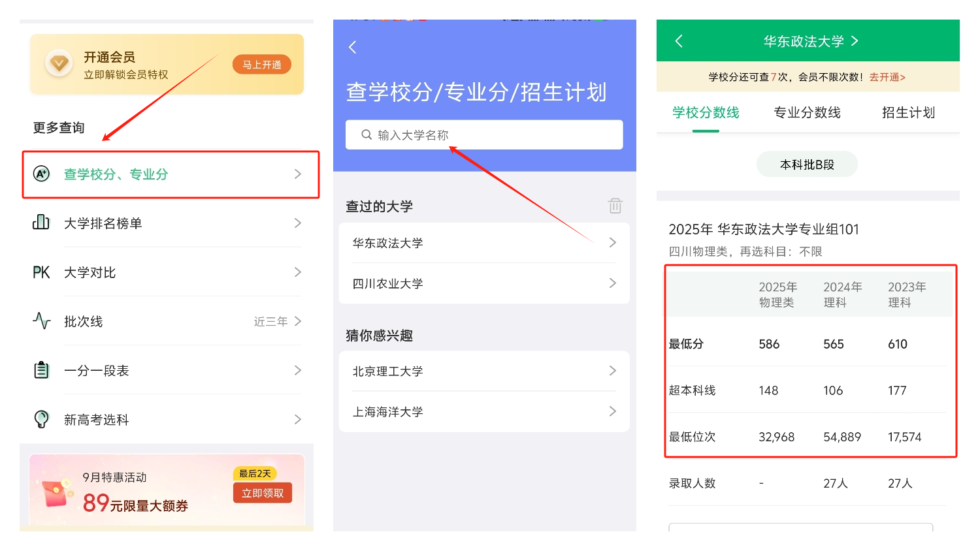Clear searched universities with trash icon
980x551 pixels.
[x=615, y=206]
